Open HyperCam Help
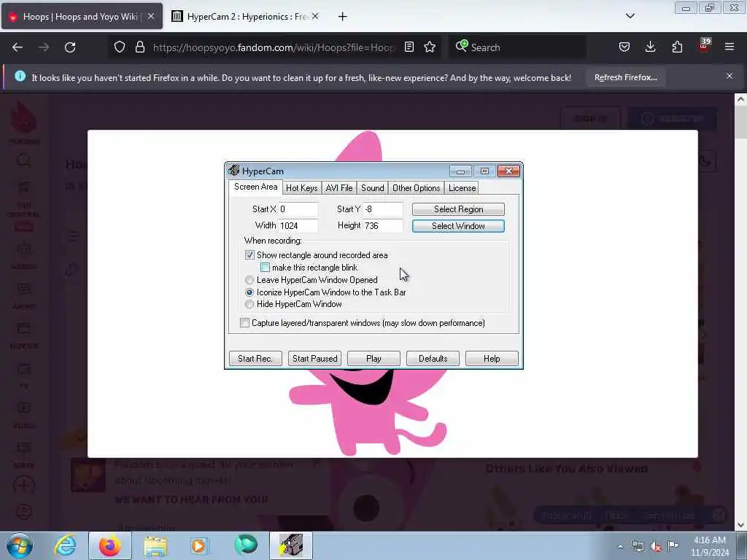The height and width of the screenshot is (560, 747). tap(492, 359)
